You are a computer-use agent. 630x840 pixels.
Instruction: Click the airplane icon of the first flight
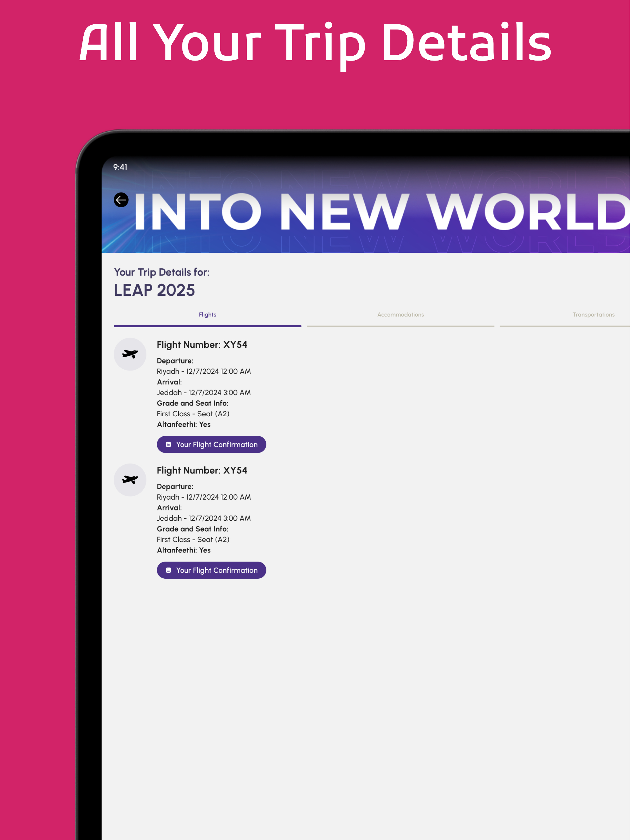pyautogui.click(x=130, y=354)
